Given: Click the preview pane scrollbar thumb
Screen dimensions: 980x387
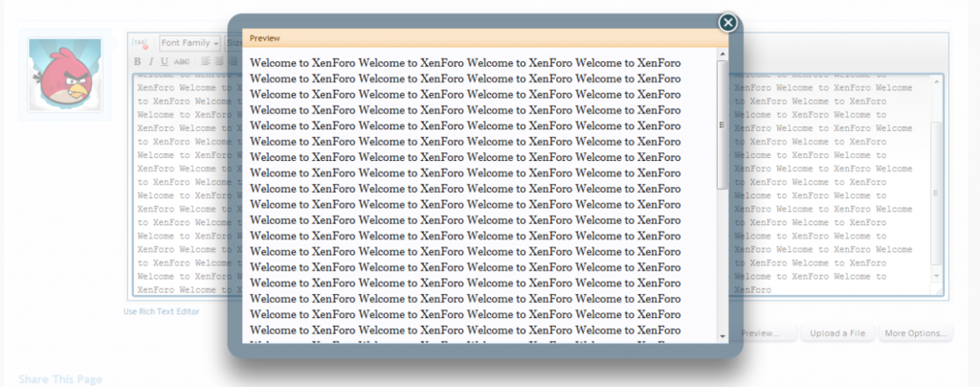Looking at the screenshot, I should point(723,125).
